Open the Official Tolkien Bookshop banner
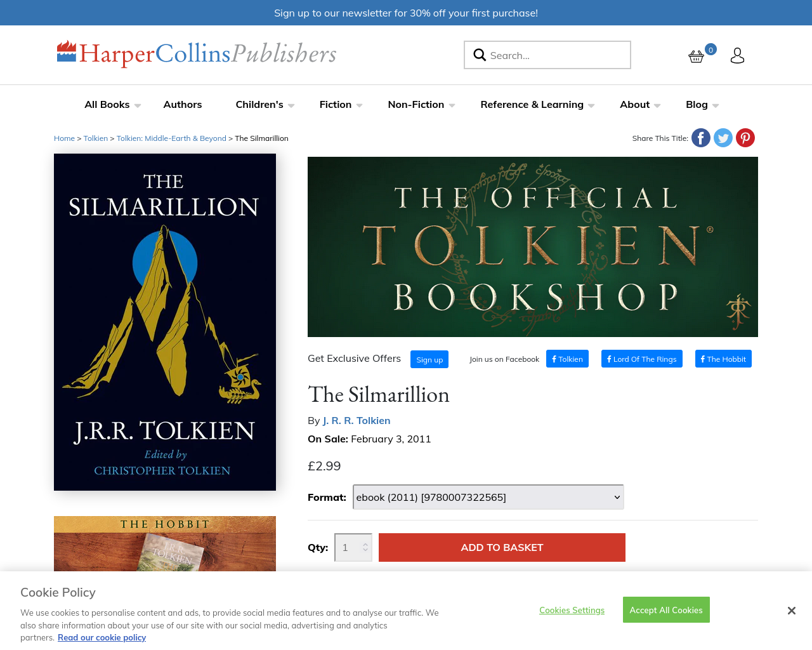Viewport: 812px width, 650px height. click(x=533, y=247)
